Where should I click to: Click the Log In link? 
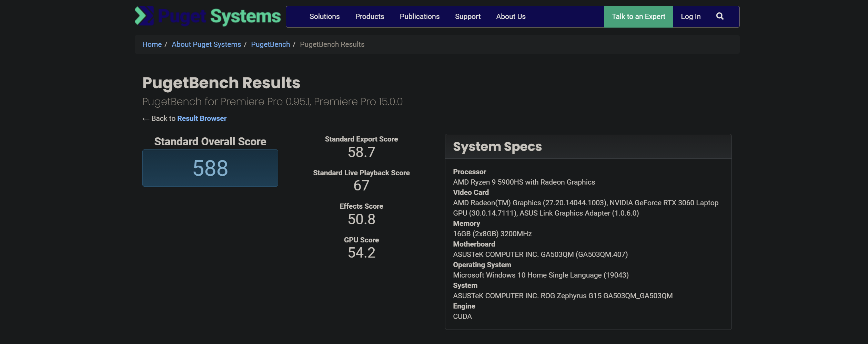(x=690, y=17)
